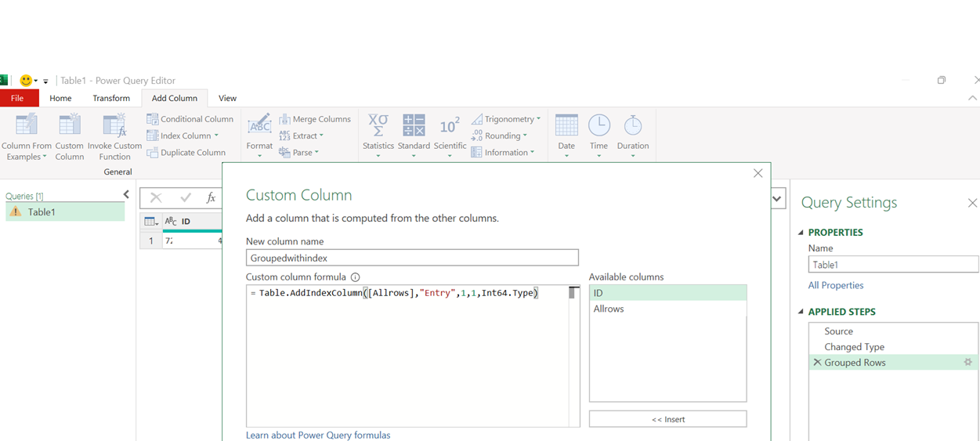Viewport: 980px width, 441px height.
Task: Select ID in Available columns
Action: tap(667, 293)
